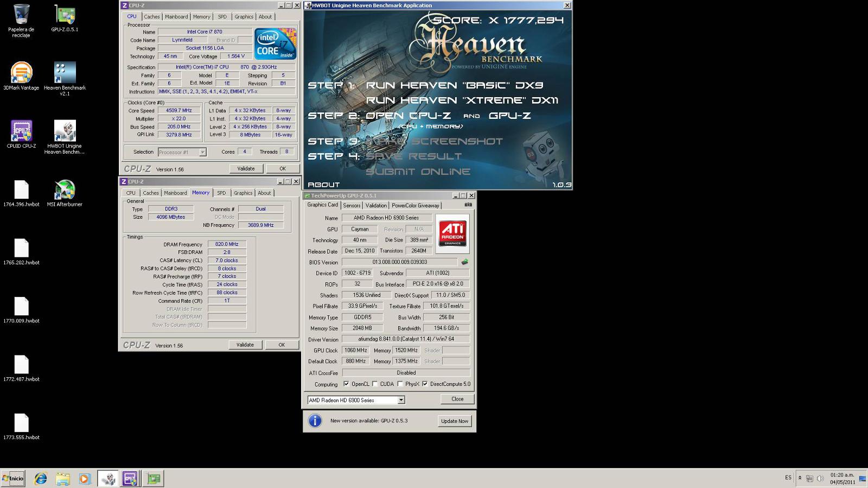Click the volume speaker tray icon
The height and width of the screenshot is (488, 868).
pyautogui.click(x=820, y=478)
